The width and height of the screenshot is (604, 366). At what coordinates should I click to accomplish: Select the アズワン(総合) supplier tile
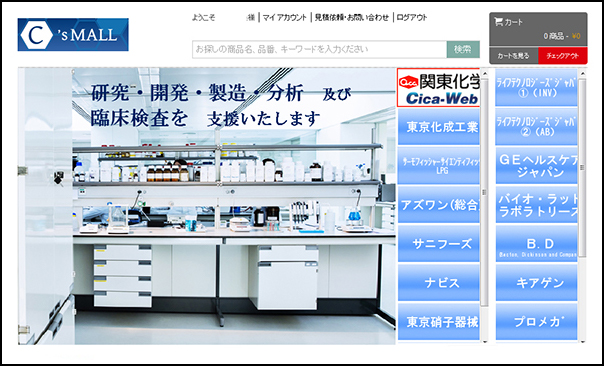pos(438,205)
